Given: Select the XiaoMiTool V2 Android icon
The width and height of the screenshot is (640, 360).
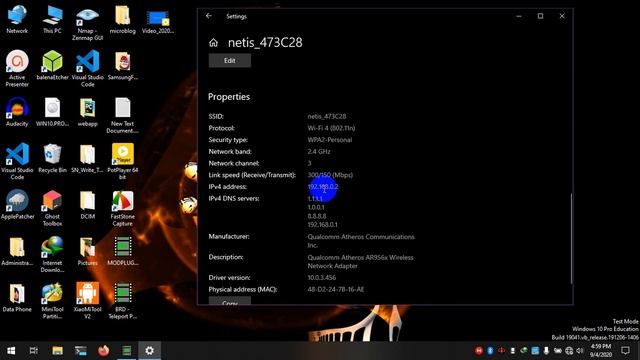Looking at the screenshot, I should point(87,301).
